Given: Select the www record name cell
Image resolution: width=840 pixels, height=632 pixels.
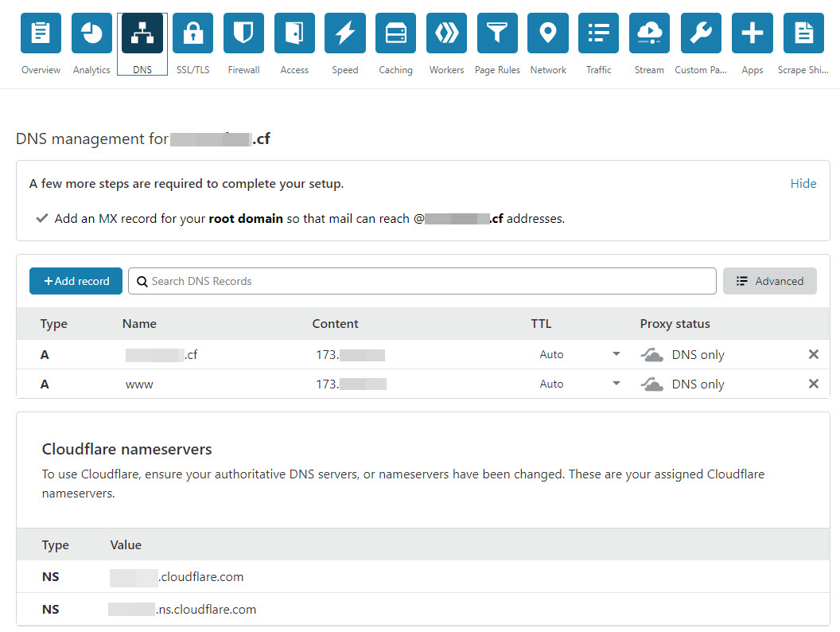Looking at the screenshot, I should tap(139, 384).
